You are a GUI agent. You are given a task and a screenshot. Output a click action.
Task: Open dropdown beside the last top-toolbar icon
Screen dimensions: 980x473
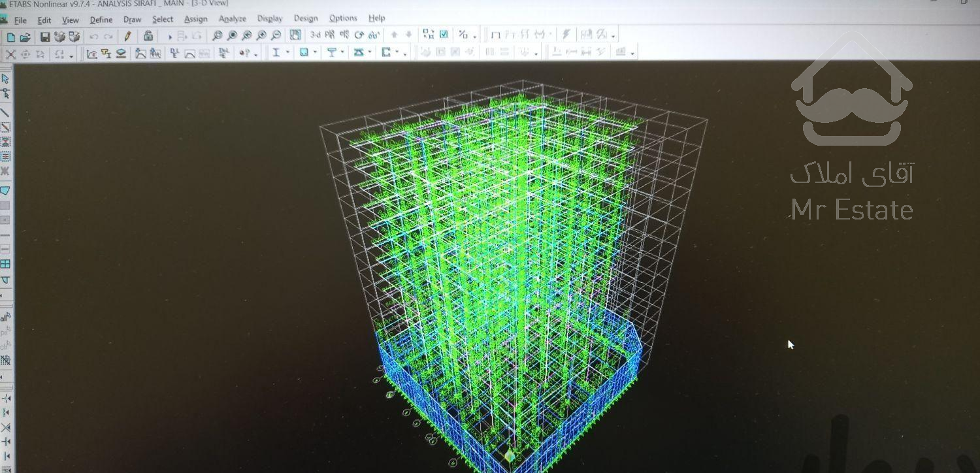(613, 36)
